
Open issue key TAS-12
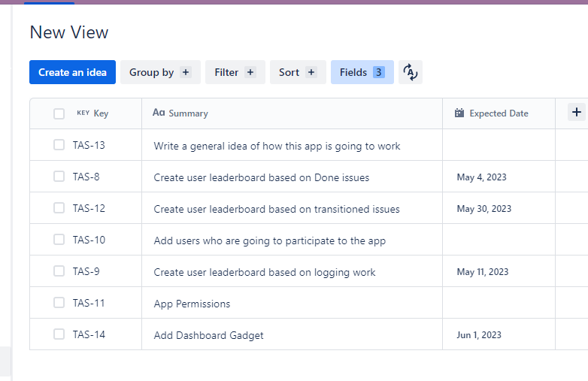pyautogui.click(x=89, y=208)
